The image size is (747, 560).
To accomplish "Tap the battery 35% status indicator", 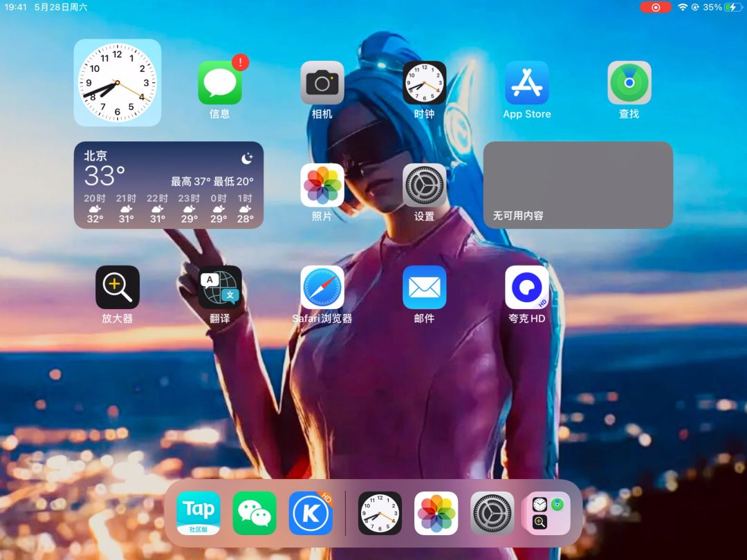I will [722, 7].
